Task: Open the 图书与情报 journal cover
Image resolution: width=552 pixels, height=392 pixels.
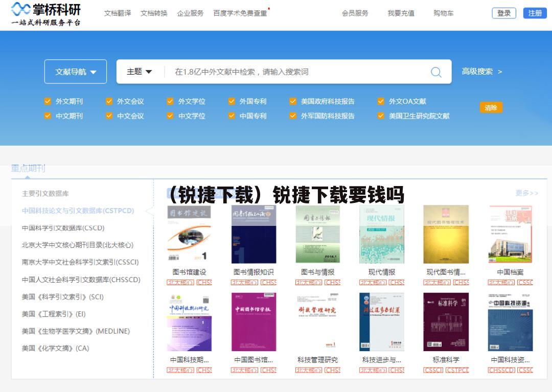Action: click(317, 235)
